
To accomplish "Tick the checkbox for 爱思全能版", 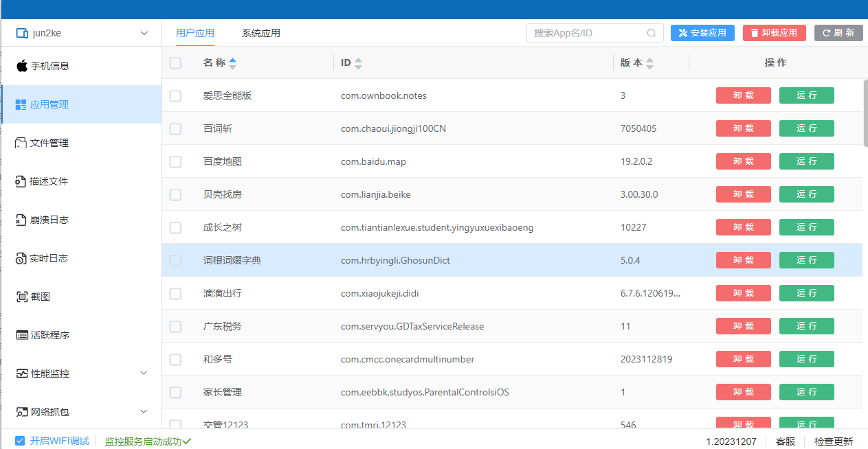I will pyautogui.click(x=175, y=96).
